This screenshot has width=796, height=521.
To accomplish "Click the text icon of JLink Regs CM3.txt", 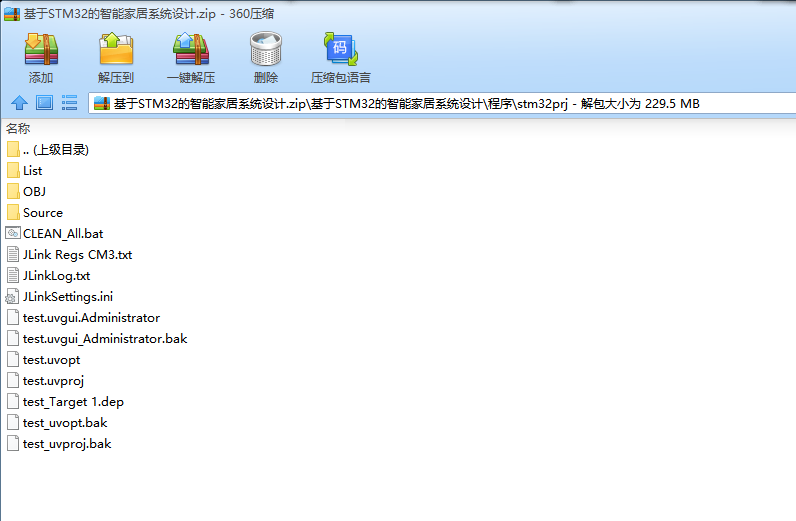I will [x=13, y=254].
